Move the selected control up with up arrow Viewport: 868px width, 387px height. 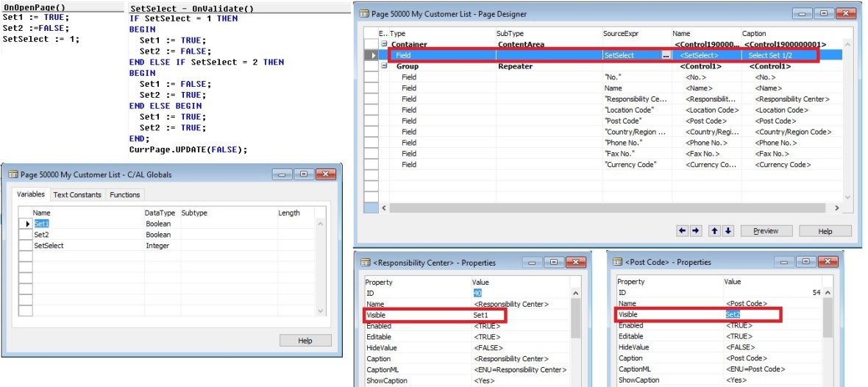714,231
